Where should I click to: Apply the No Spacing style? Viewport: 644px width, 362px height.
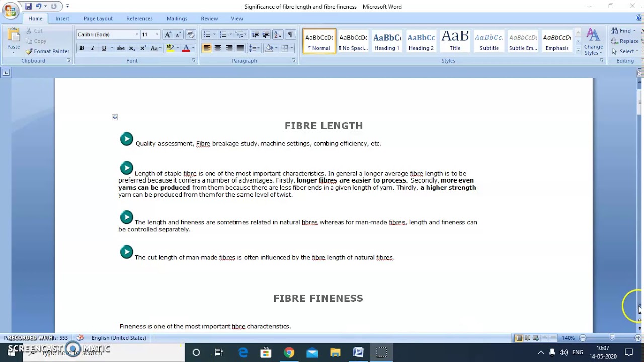coord(353,41)
